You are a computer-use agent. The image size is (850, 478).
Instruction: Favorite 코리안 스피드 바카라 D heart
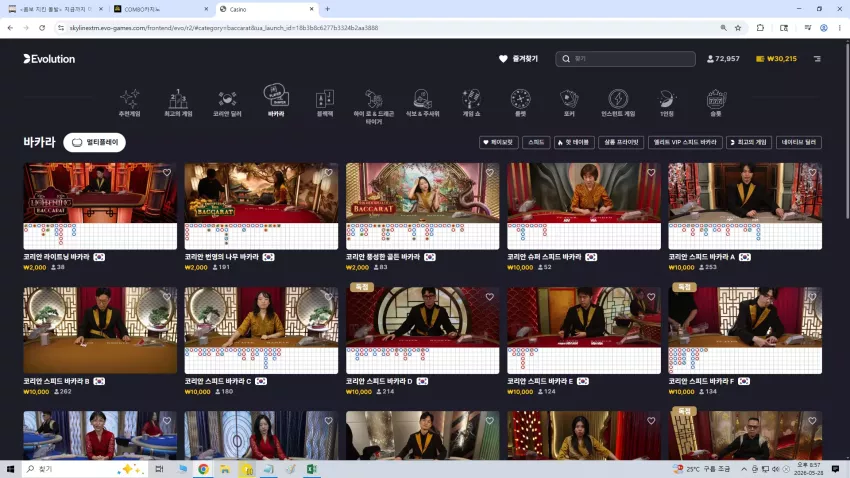tap(490, 296)
